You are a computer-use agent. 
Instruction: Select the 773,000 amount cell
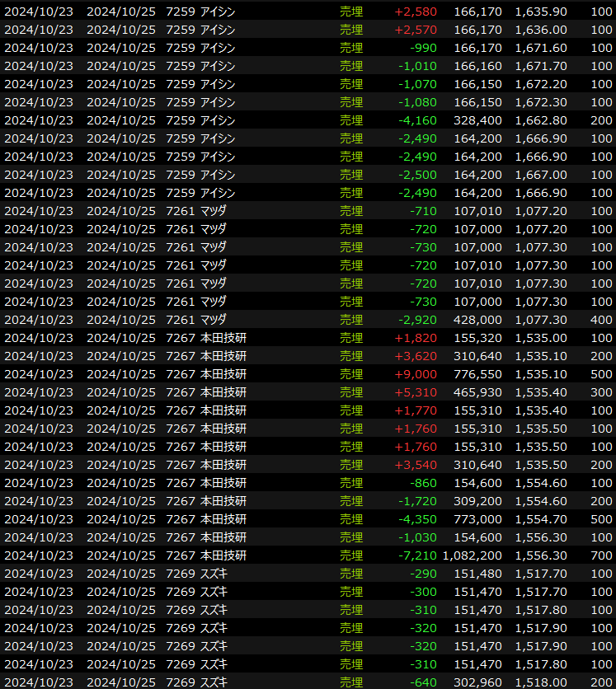point(477,519)
